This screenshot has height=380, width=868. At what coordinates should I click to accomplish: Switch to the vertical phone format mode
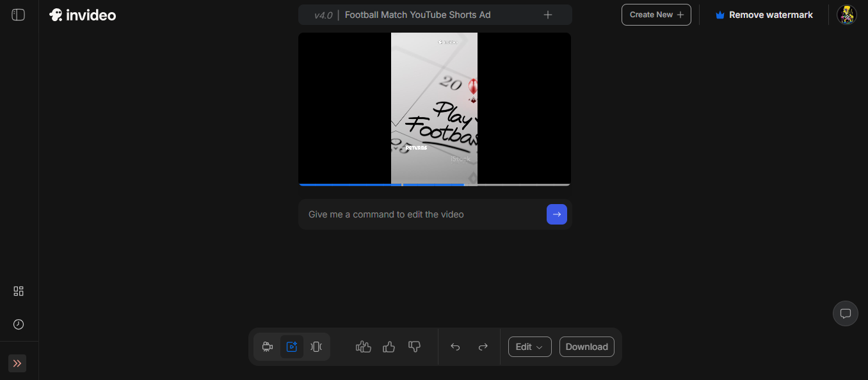tap(316, 346)
